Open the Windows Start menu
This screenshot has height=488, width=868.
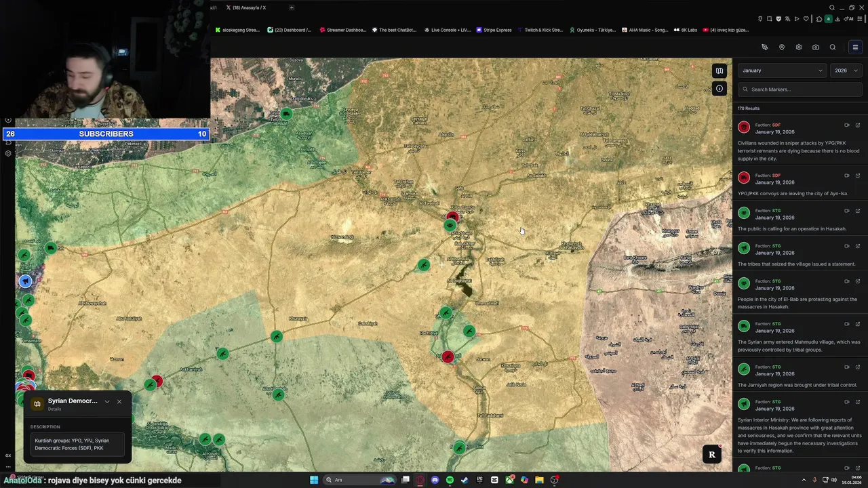(314, 480)
